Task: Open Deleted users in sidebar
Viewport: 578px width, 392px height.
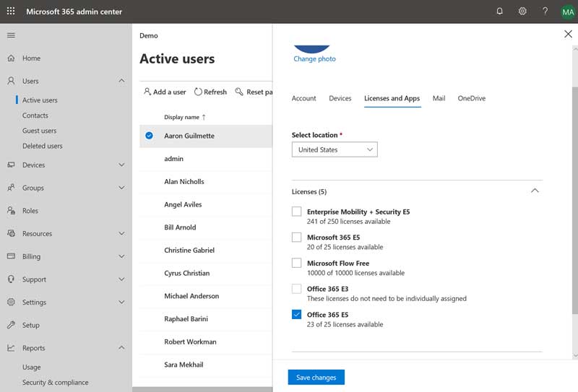Action: pyautogui.click(x=43, y=146)
